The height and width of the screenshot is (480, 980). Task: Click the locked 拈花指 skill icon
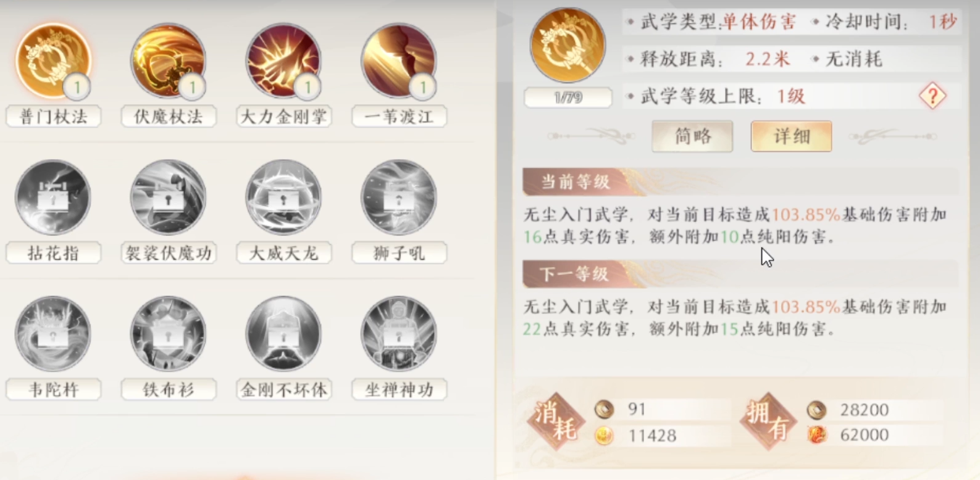53,197
